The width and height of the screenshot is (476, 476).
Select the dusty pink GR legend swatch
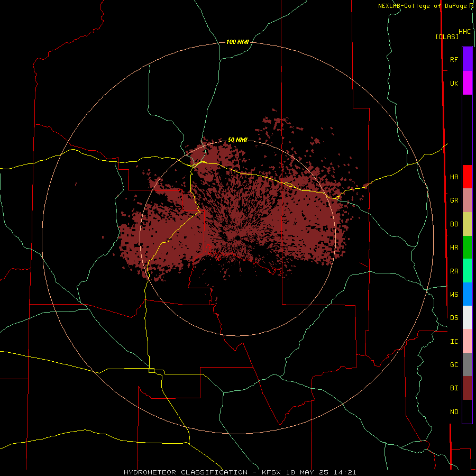click(x=467, y=200)
